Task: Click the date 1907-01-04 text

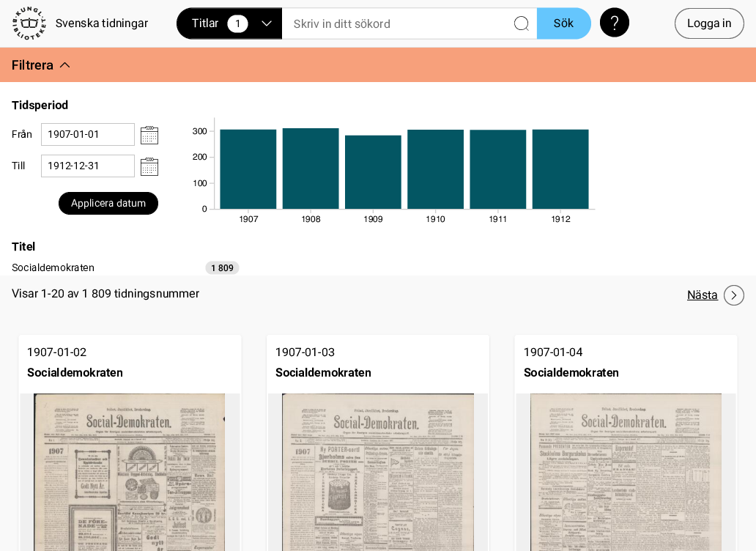Action: (553, 352)
